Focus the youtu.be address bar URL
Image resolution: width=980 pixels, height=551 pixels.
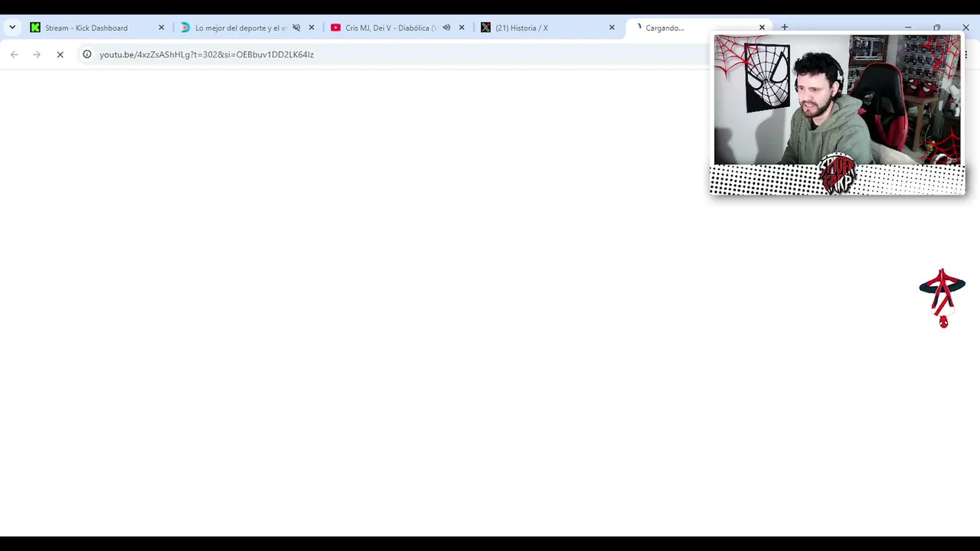207,54
